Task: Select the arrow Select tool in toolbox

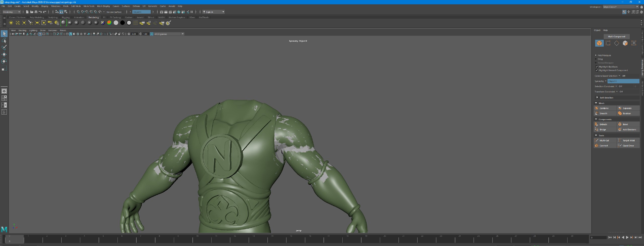Action: click(x=4, y=33)
